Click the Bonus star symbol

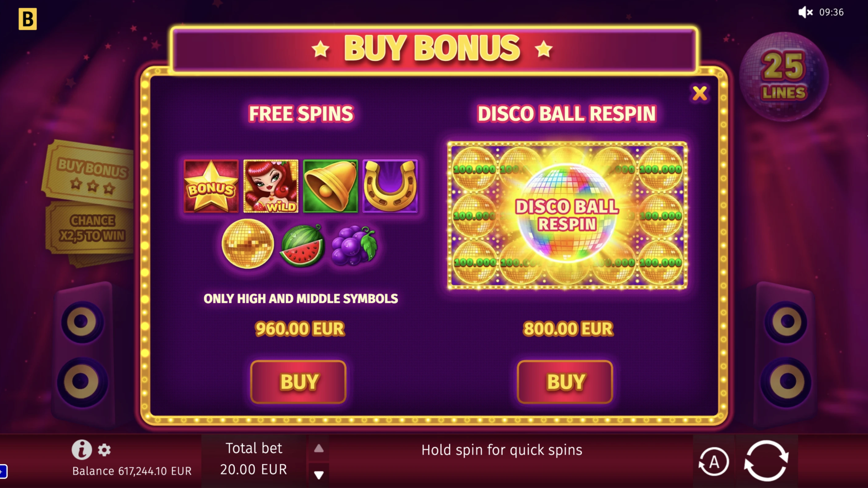point(211,186)
